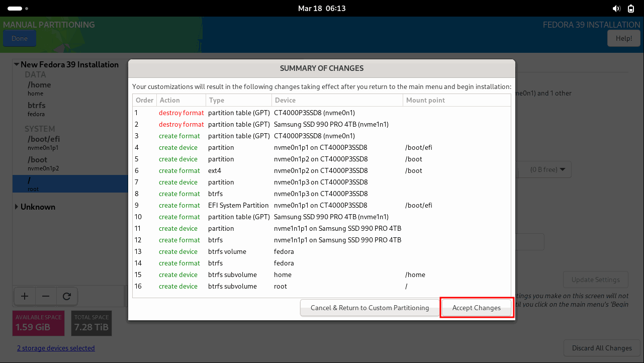Click Discard All Changes button
The height and width of the screenshot is (363, 644).
coord(602,348)
